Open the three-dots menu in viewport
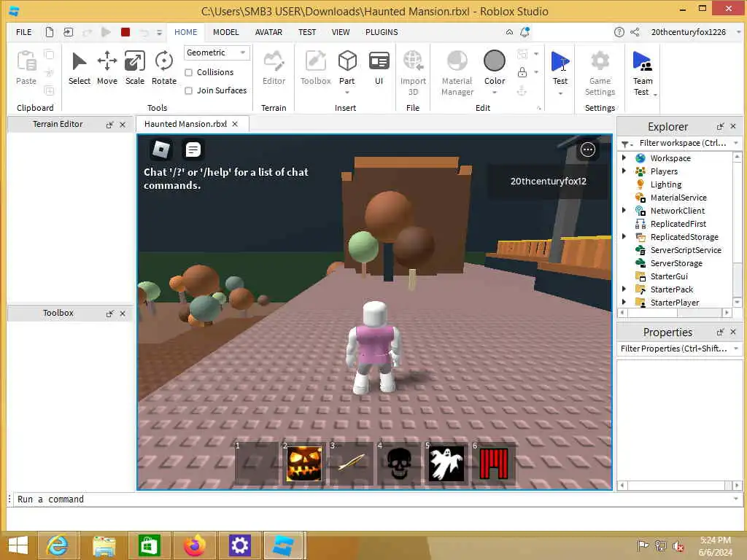The width and height of the screenshot is (747, 560). (588, 149)
